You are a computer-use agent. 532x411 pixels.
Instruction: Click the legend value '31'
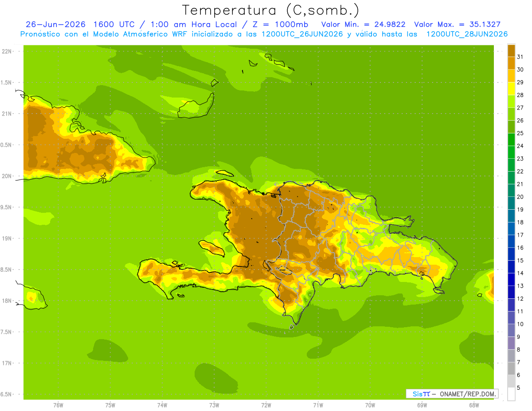520,57
